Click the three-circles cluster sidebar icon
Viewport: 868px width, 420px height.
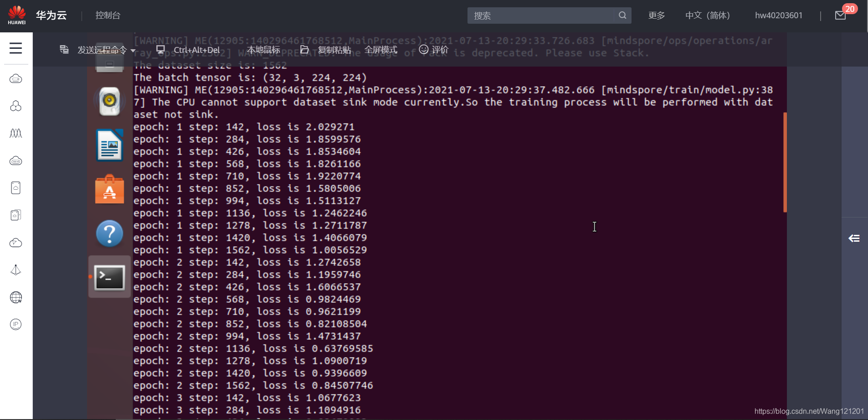click(x=16, y=106)
